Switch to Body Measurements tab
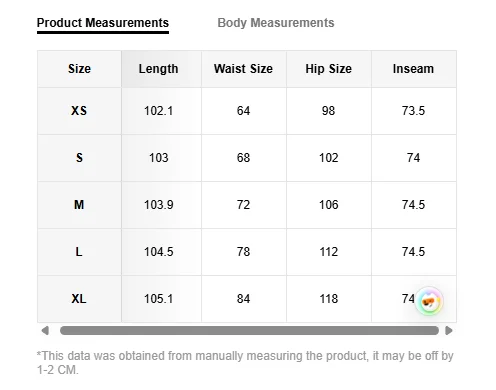Image resolution: width=496 pixels, height=390 pixels. [x=276, y=23]
